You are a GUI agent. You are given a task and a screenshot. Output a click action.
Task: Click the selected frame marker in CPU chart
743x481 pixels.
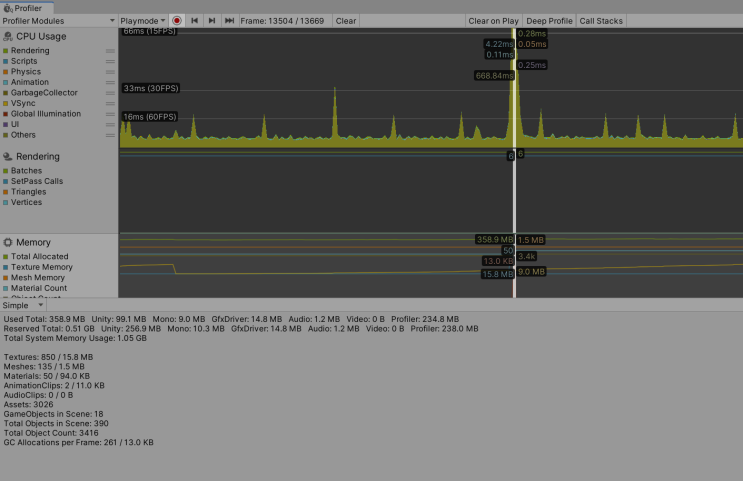pyautogui.click(x=515, y=90)
